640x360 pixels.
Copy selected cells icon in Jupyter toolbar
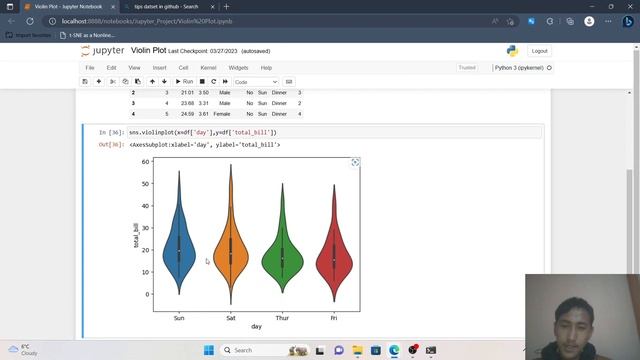(x=125, y=82)
